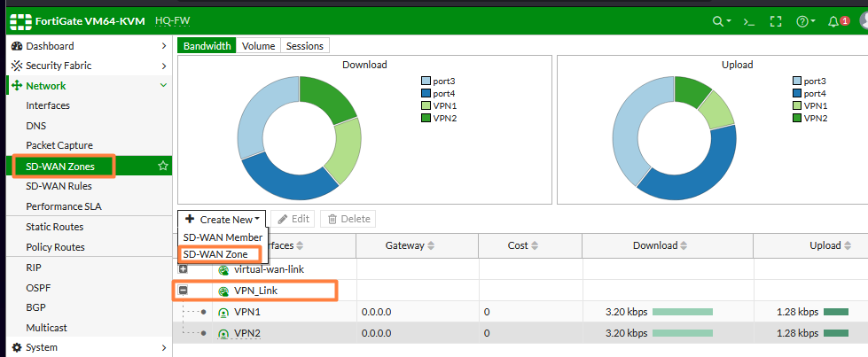
Task: Expand the virtual-wan-link zone row
Action: (x=183, y=269)
